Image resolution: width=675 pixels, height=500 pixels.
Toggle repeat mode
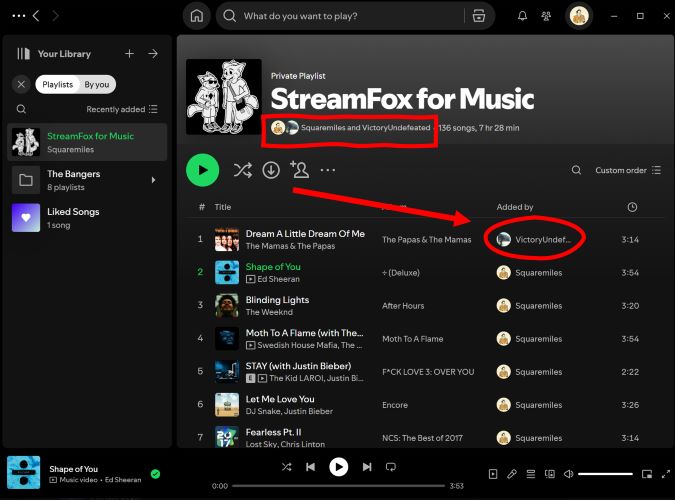pyautogui.click(x=391, y=467)
